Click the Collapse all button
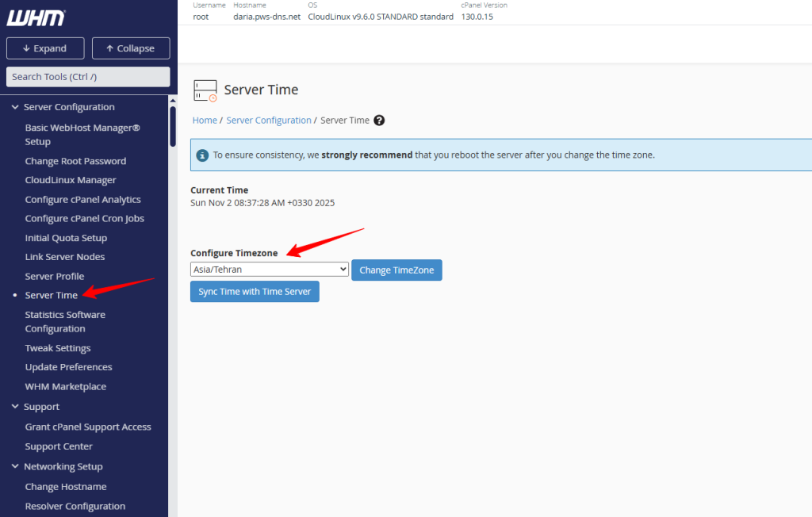Viewport: 812px width, 517px height. click(131, 48)
